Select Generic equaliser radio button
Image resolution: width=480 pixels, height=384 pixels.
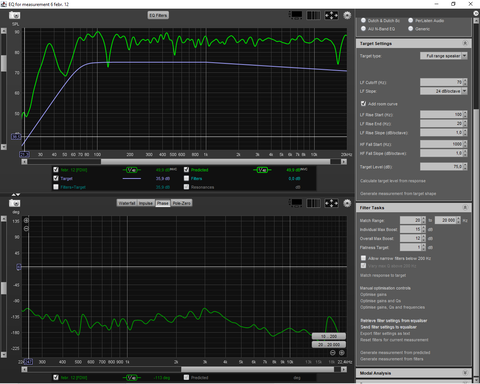(x=411, y=29)
